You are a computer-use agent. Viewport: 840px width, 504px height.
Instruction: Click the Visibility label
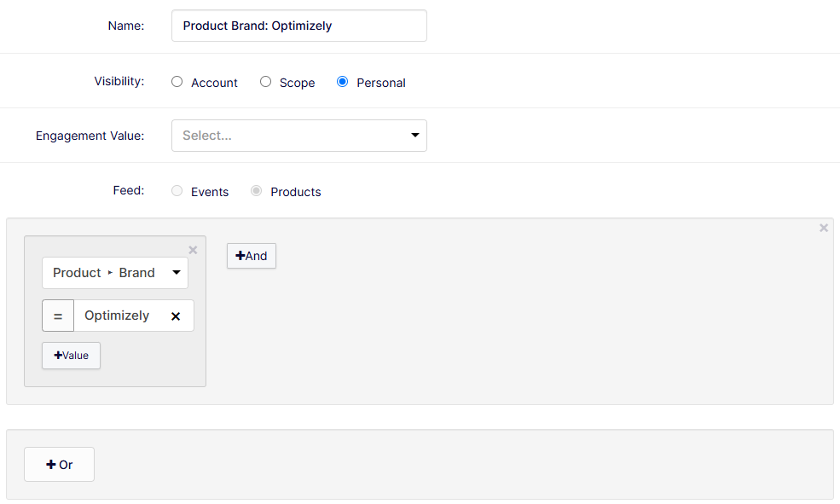119,82
